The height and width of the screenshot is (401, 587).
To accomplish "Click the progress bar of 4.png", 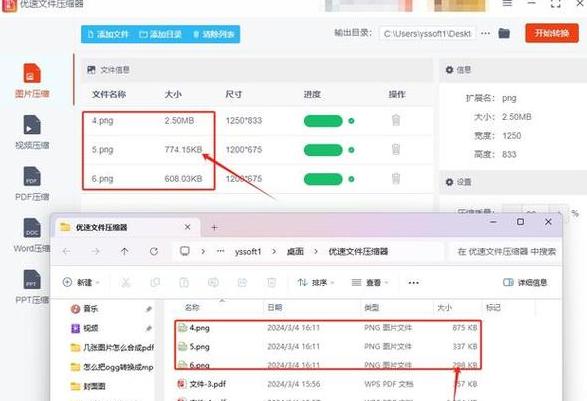I will click(323, 121).
